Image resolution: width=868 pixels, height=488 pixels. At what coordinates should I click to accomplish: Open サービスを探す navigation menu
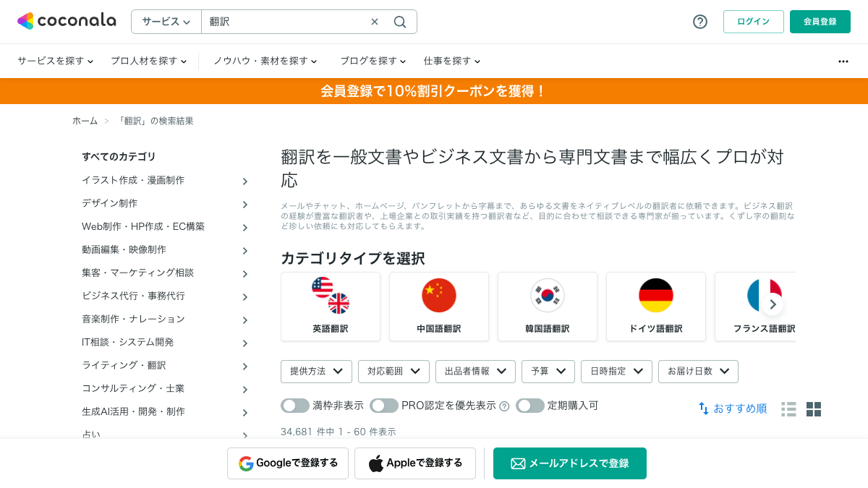(56, 61)
